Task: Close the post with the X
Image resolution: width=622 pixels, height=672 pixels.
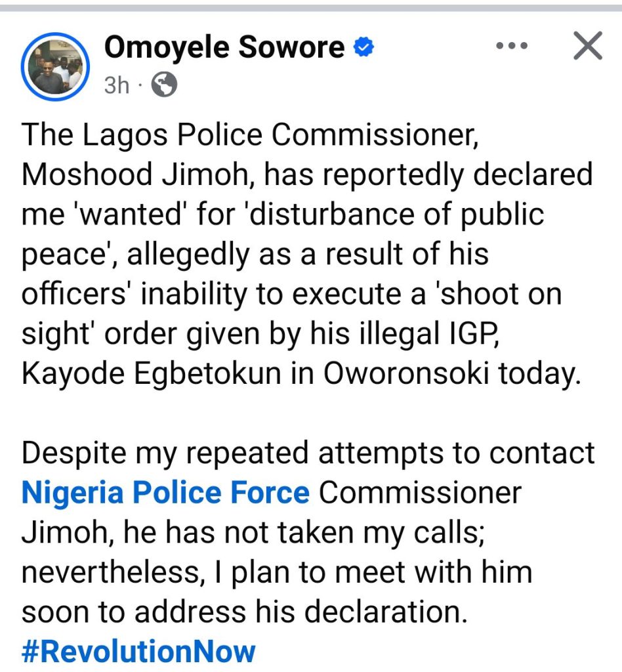Action: (x=587, y=47)
